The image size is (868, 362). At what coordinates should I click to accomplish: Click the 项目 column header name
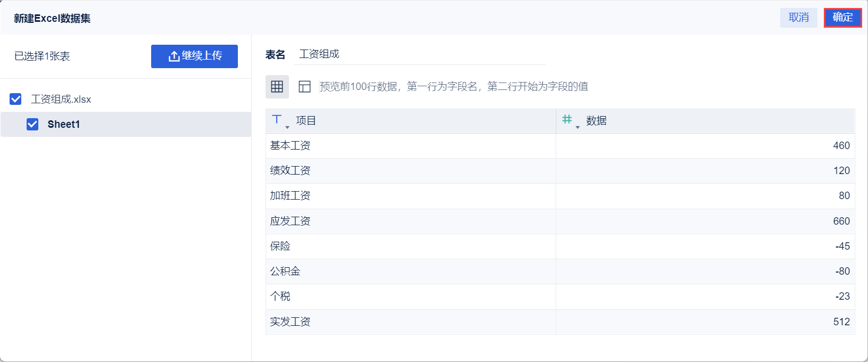pyautogui.click(x=306, y=121)
